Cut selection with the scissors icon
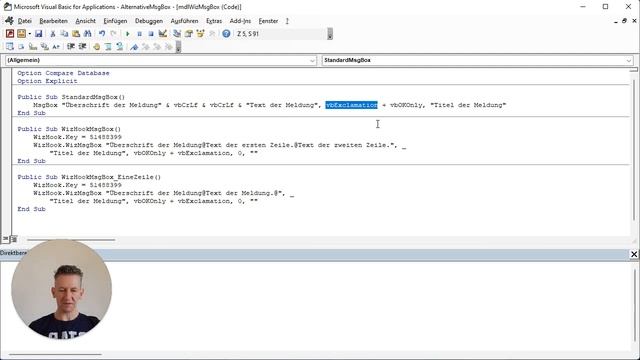The height and width of the screenshot is (360, 640). (53, 34)
